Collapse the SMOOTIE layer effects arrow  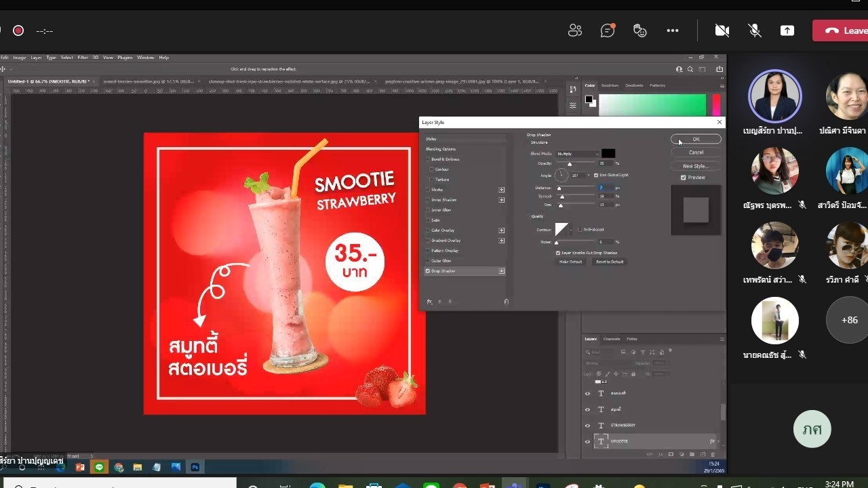click(x=718, y=441)
